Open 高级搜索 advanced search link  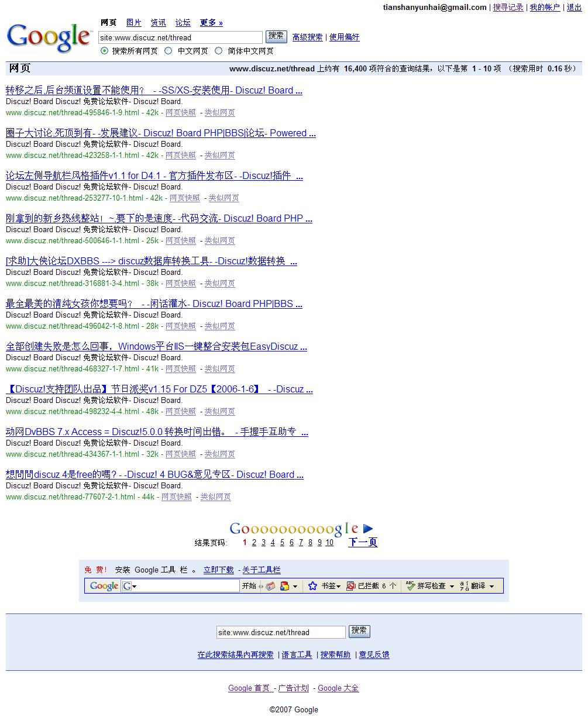point(308,37)
